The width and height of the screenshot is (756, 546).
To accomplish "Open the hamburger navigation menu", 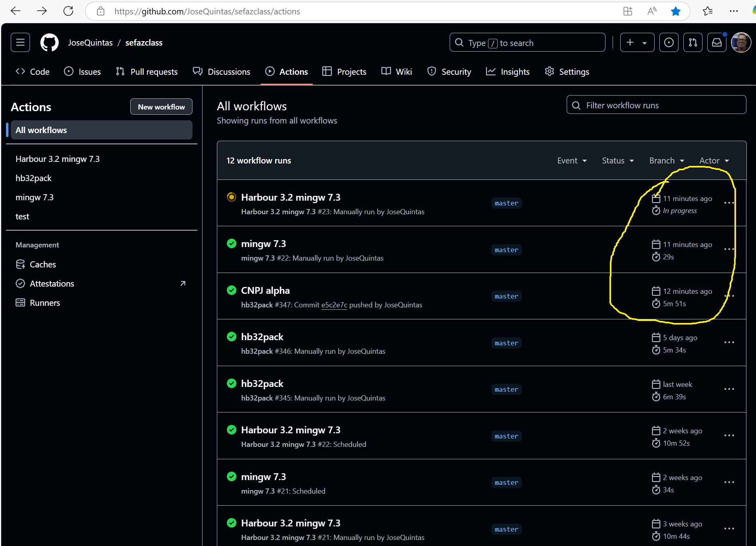I will tap(20, 43).
